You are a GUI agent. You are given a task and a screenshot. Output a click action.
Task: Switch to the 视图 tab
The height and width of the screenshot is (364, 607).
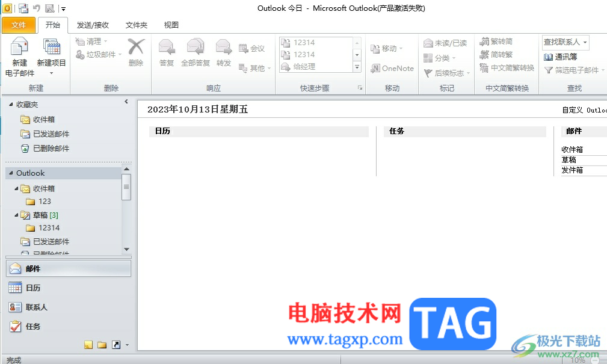(x=171, y=25)
